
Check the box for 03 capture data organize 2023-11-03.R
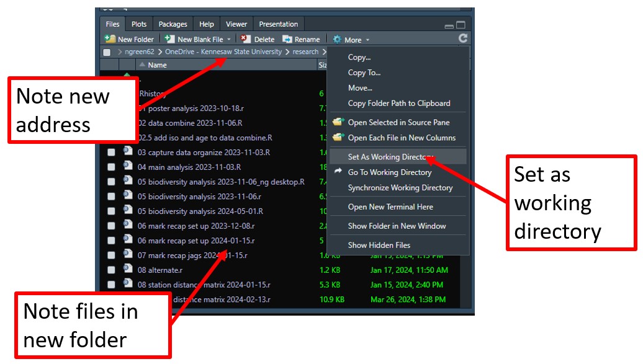click(111, 152)
